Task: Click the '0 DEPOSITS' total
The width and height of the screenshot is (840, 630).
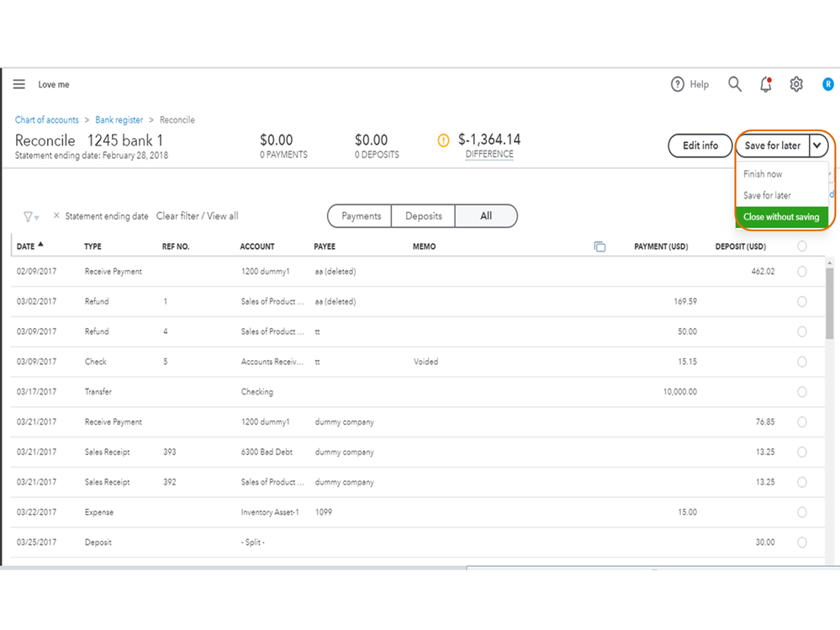Action: [378, 155]
